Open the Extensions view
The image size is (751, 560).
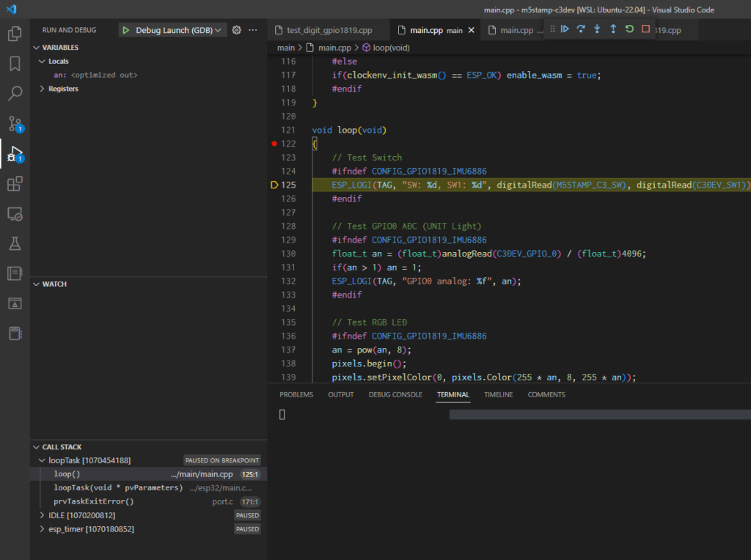pos(15,184)
